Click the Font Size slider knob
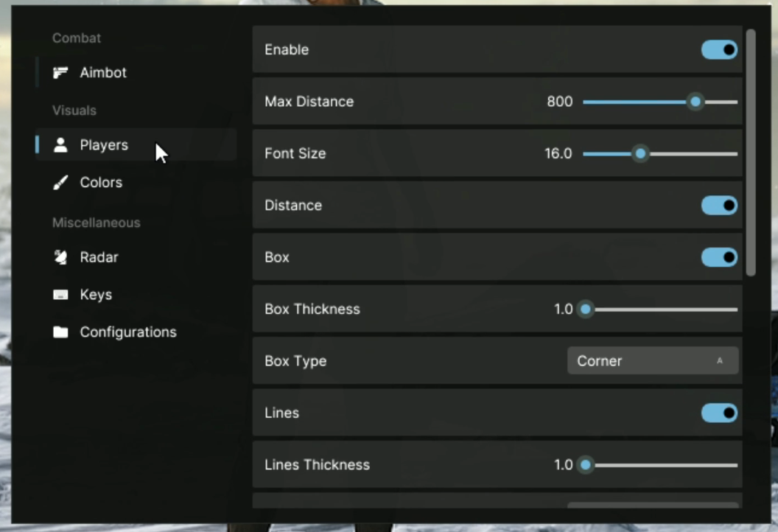The width and height of the screenshot is (778, 532). [x=640, y=154]
